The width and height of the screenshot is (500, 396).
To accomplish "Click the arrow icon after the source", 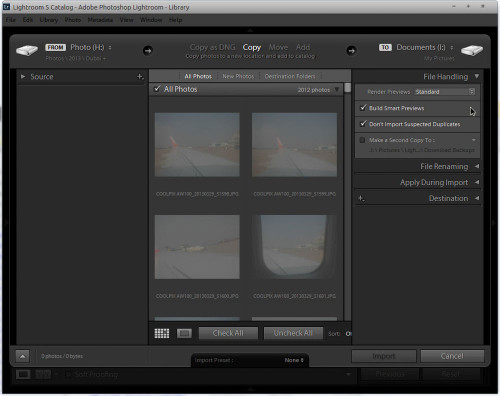I will 148,51.
